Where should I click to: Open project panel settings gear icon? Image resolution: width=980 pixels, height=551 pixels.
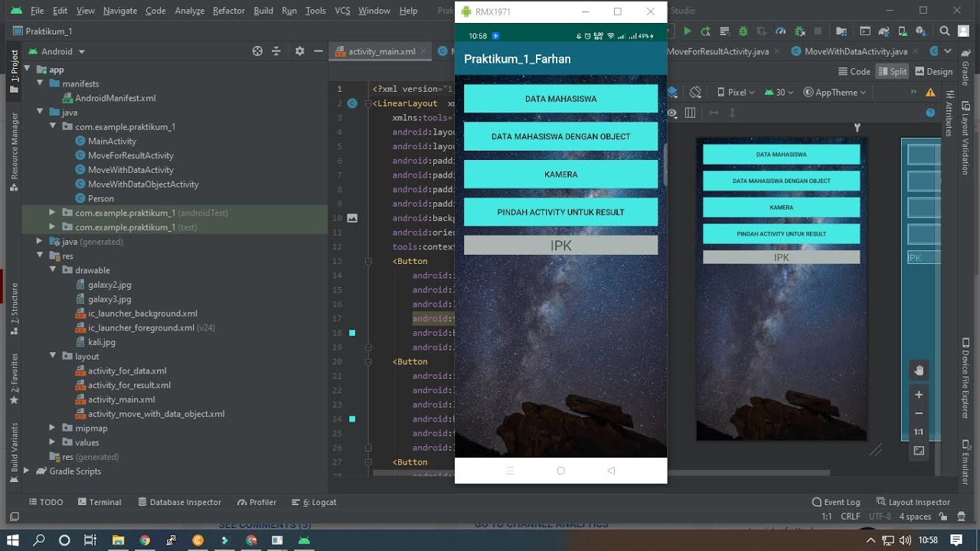click(299, 51)
